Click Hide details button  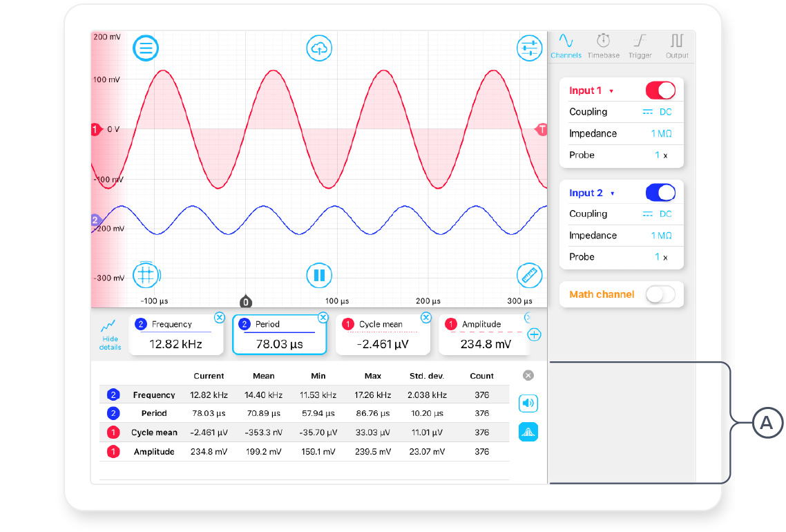pyautogui.click(x=110, y=334)
